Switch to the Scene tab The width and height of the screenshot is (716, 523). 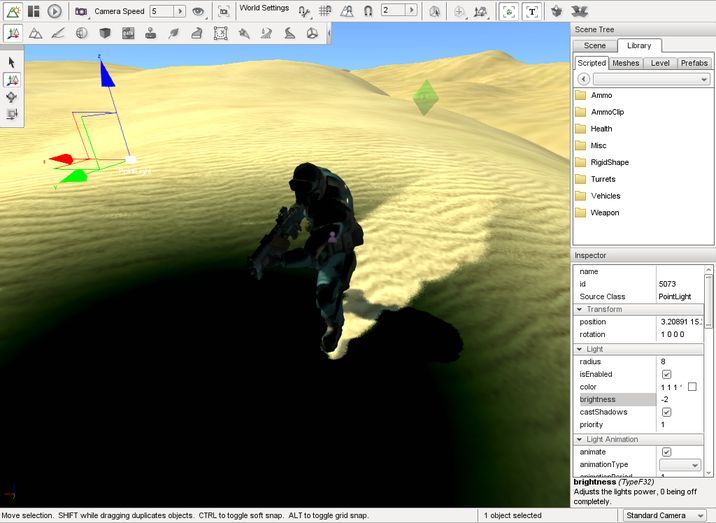(x=594, y=46)
